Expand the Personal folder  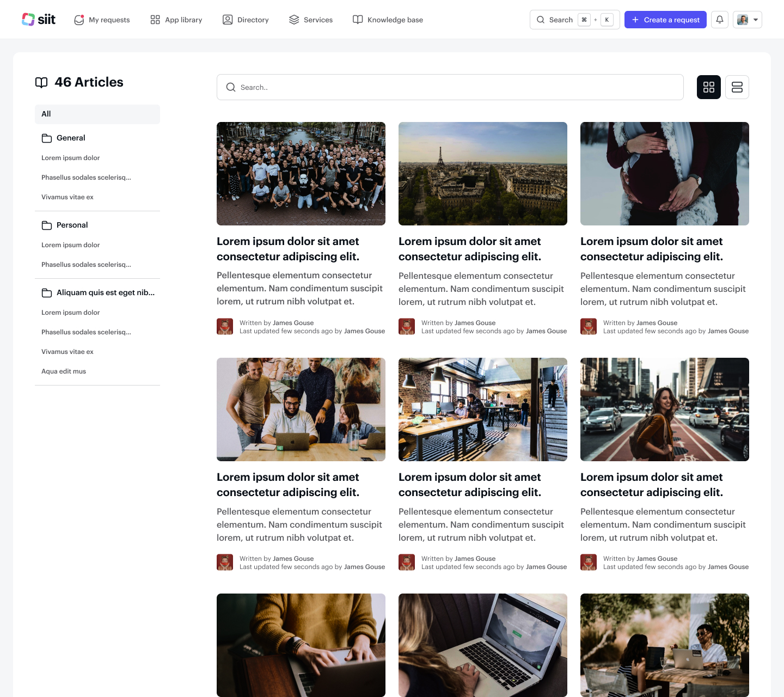(x=72, y=225)
